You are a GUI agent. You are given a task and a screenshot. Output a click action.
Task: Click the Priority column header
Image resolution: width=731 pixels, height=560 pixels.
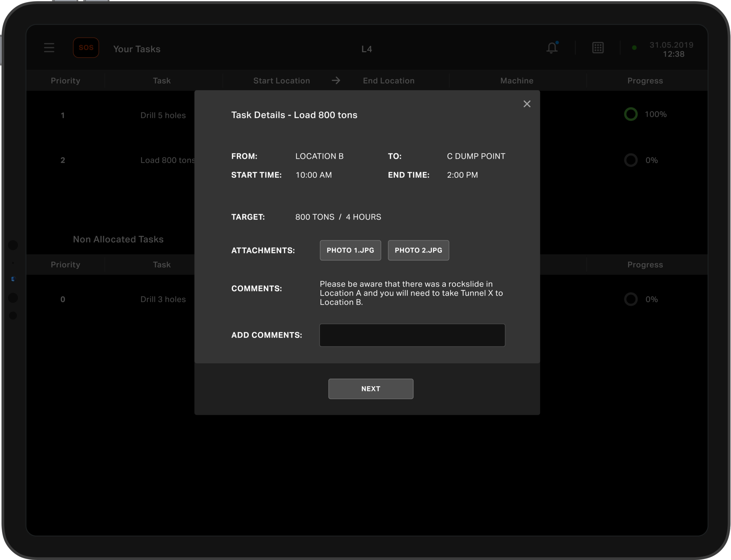[65, 81]
